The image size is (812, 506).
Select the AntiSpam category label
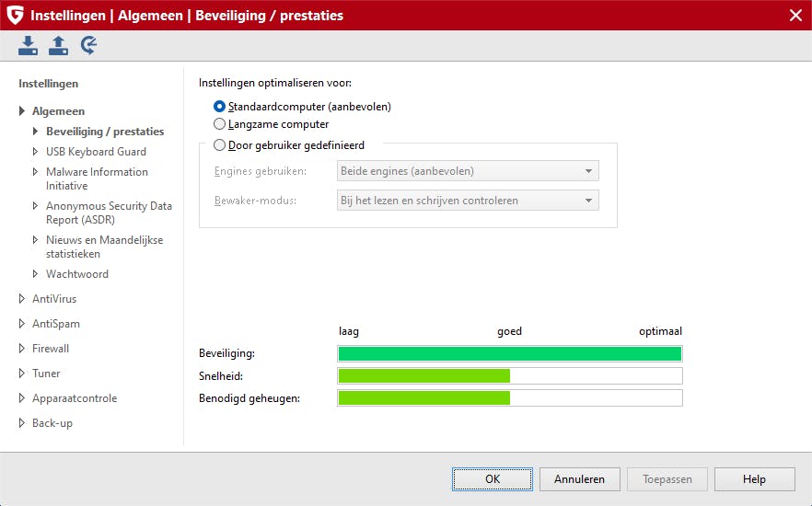tap(56, 324)
